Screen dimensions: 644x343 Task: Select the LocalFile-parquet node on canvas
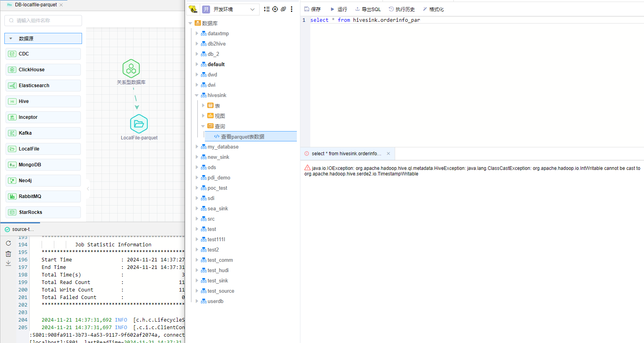pos(139,124)
